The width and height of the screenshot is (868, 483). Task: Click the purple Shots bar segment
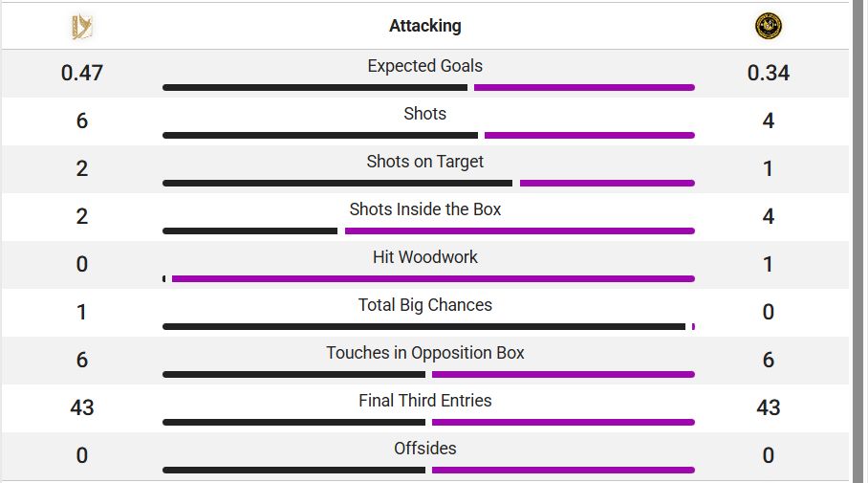tap(590, 135)
